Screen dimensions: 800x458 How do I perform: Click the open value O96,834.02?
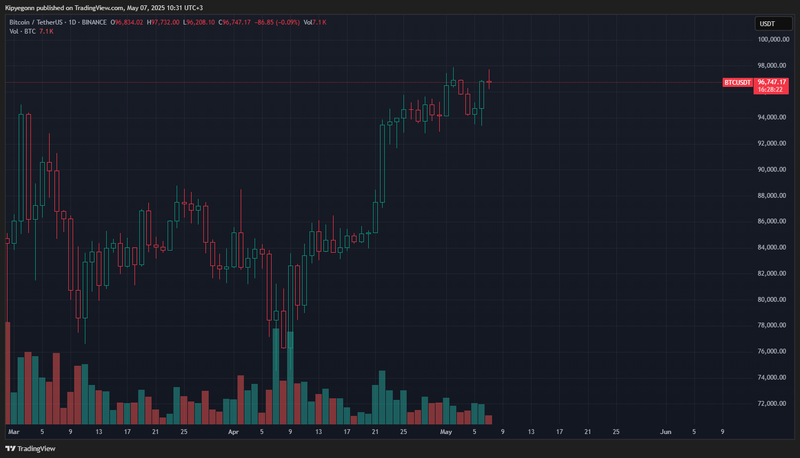pos(127,22)
